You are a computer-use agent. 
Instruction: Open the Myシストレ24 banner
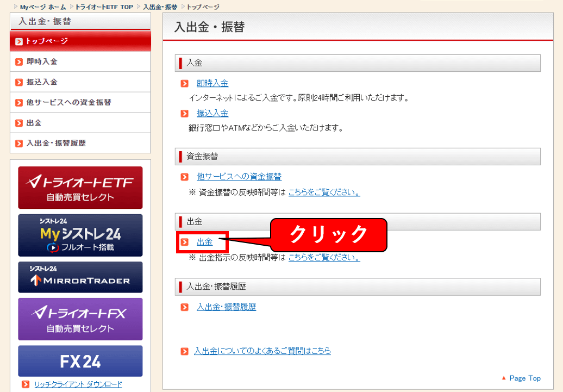pos(80,235)
